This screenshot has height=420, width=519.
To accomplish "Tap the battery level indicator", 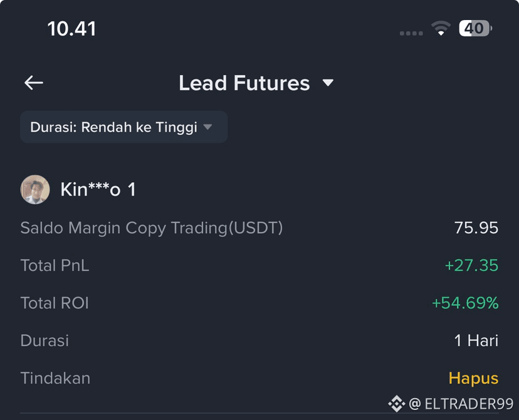I will [x=475, y=28].
